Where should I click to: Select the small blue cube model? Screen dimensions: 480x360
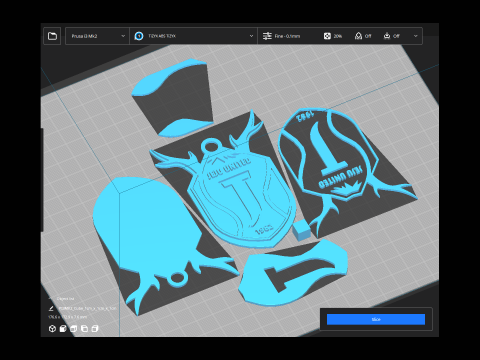tap(301, 230)
